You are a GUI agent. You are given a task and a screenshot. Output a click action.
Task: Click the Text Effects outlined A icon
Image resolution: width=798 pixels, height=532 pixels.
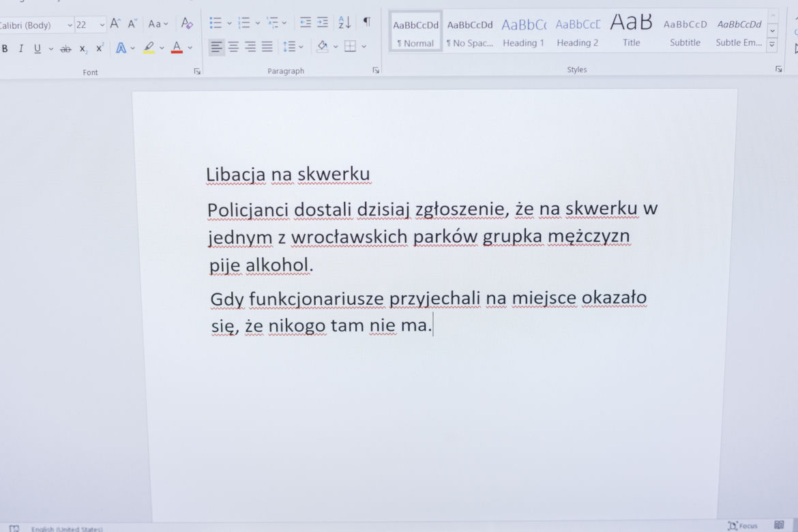121,48
